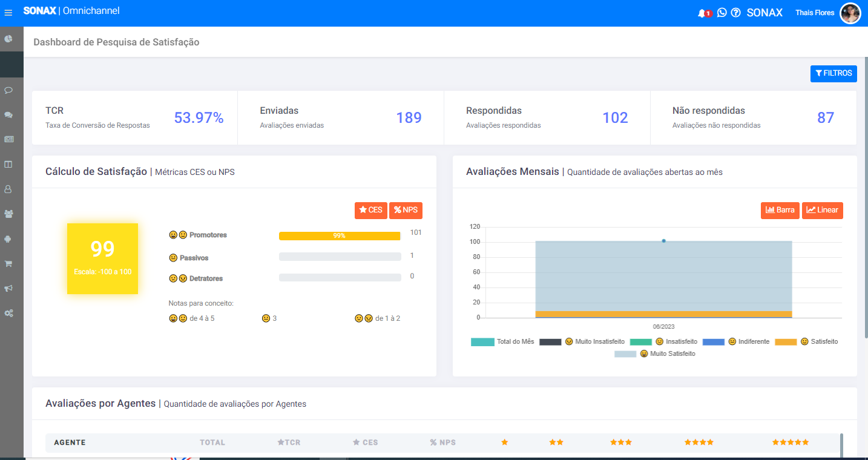Open the WhatsApp icon in the header

click(722, 13)
